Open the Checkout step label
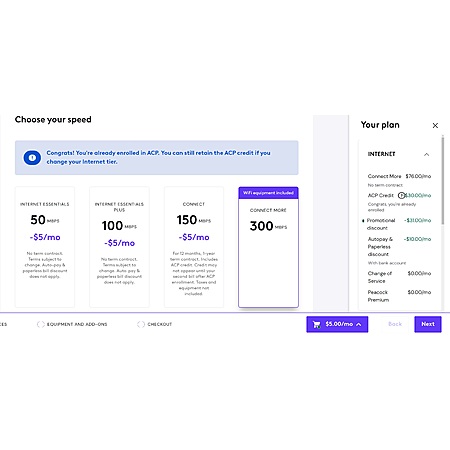Screen dimensions: 450x450 coord(160,324)
